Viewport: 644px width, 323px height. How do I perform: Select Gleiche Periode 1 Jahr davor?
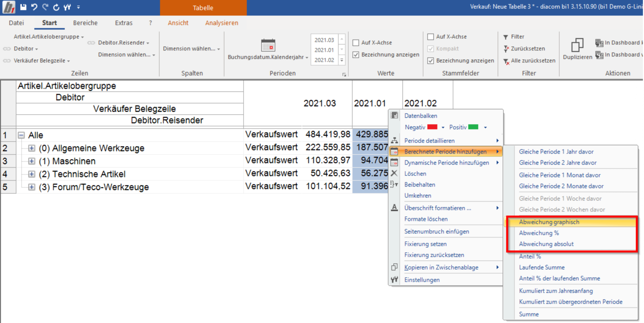pyautogui.click(x=571, y=152)
